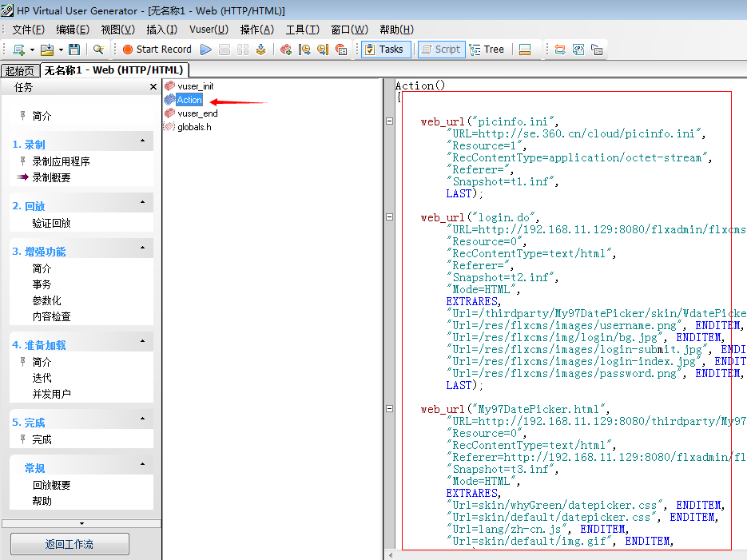The height and width of the screenshot is (560, 747).
Task: Click the Open Script folder icon
Action: [47, 50]
